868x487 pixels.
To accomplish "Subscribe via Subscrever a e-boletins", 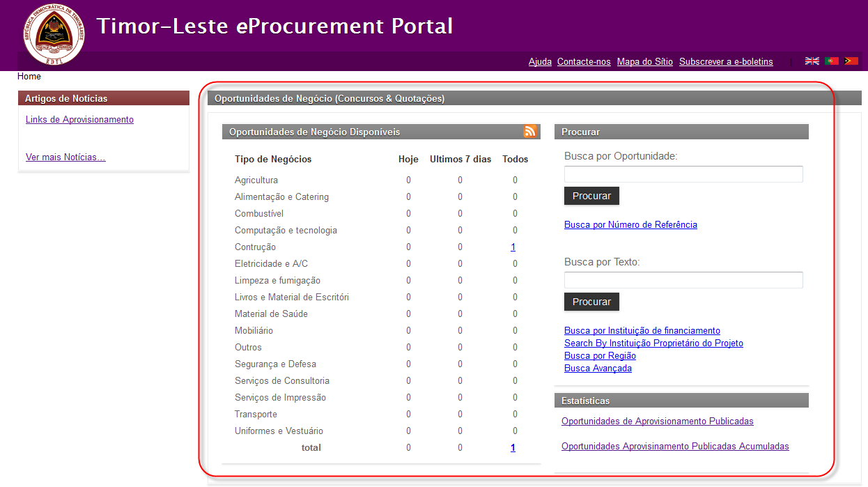I will [726, 61].
